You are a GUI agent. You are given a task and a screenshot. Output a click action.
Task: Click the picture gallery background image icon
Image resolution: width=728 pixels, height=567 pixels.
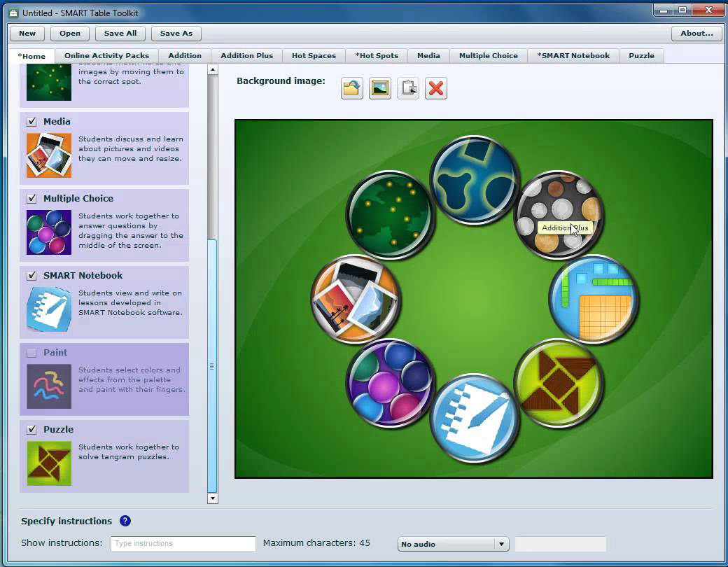click(x=380, y=88)
